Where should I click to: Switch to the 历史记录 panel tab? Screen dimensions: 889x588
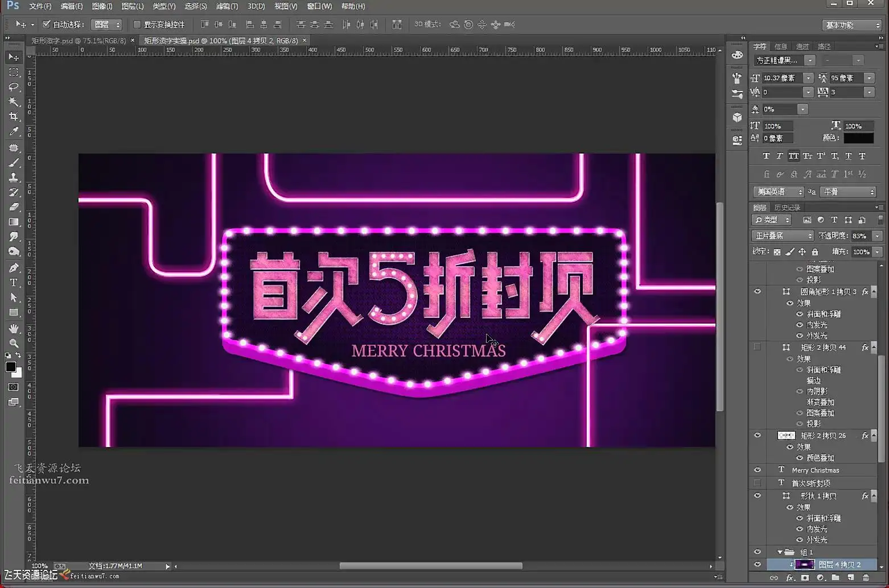pyautogui.click(x=787, y=208)
